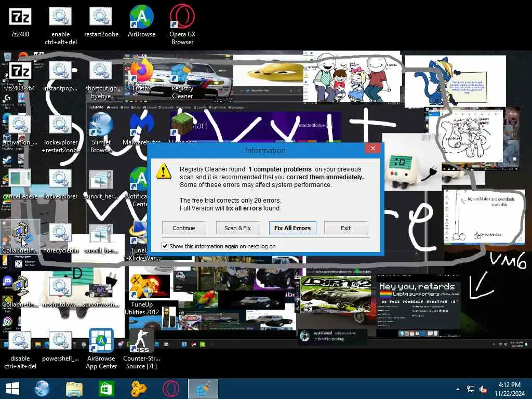This screenshot has width=532, height=399.
Task: Launch the TLauncher Minecraft block icon
Action: point(182,127)
